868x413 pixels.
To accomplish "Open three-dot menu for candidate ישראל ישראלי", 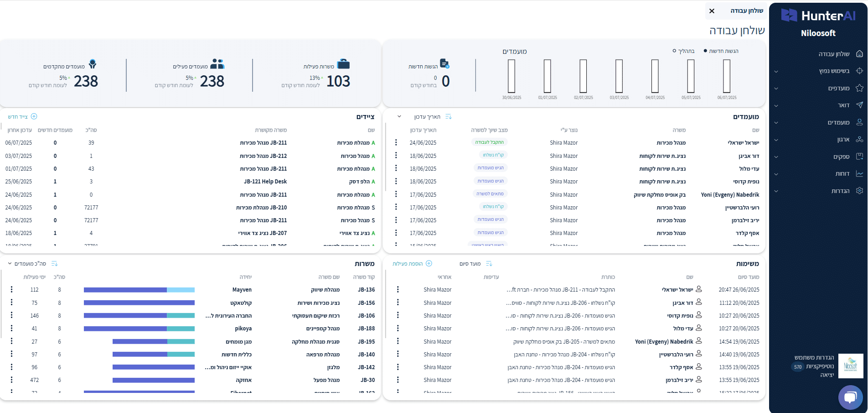I will click(396, 143).
